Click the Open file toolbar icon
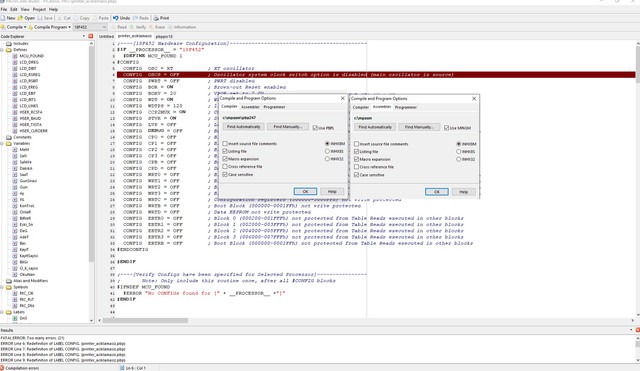Viewport: 640px width, 371px height. click(x=20, y=18)
